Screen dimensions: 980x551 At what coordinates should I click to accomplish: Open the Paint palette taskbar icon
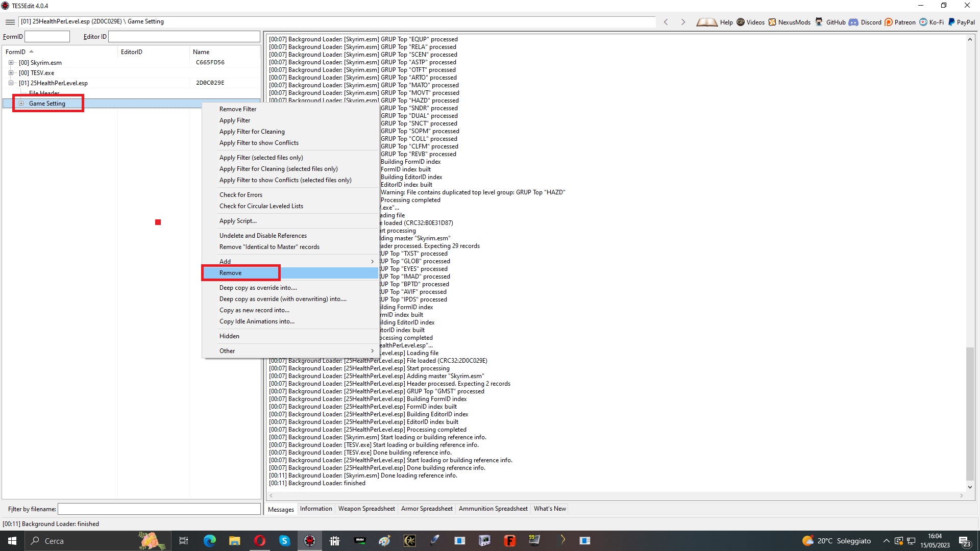point(384,541)
